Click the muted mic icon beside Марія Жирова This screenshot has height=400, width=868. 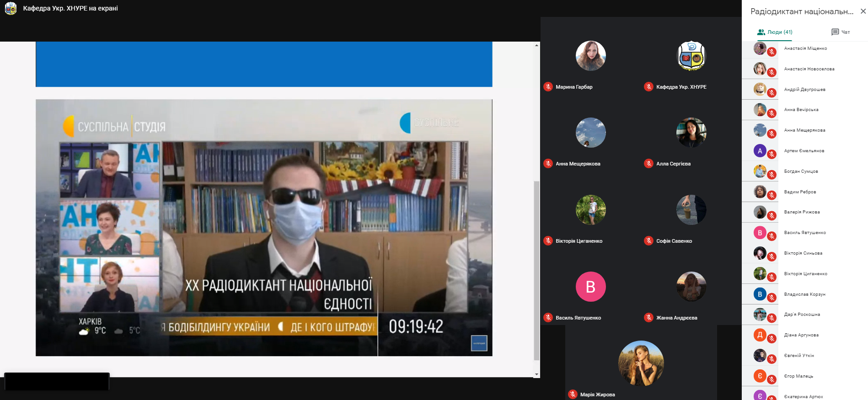[573, 395]
